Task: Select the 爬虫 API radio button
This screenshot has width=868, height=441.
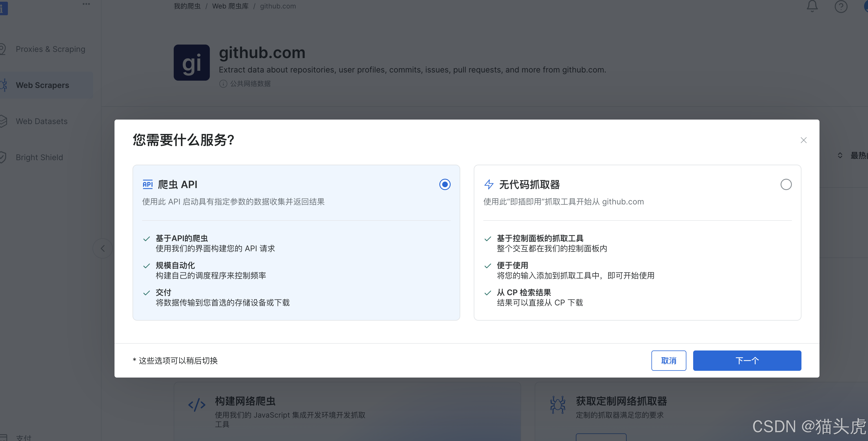Action: (x=445, y=184)
